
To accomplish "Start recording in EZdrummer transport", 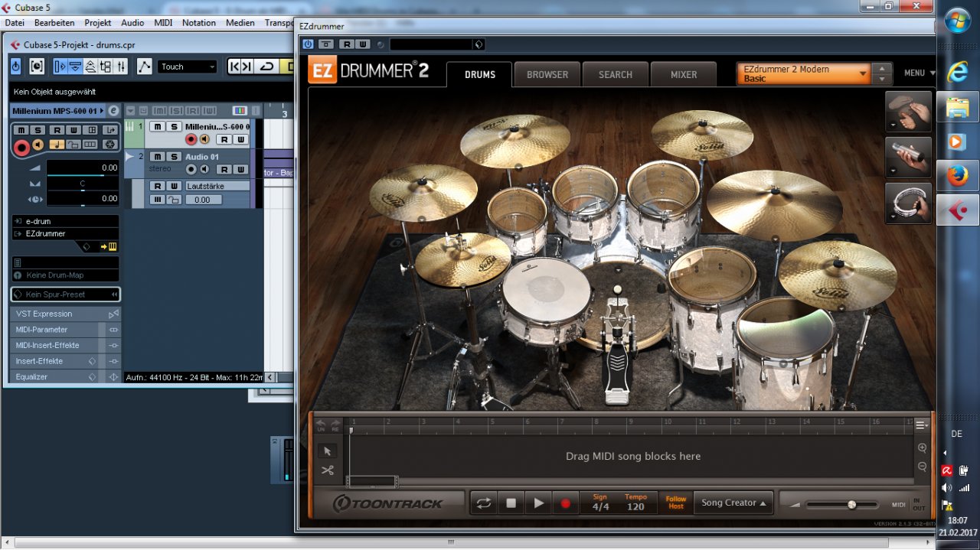I will 566,503.
